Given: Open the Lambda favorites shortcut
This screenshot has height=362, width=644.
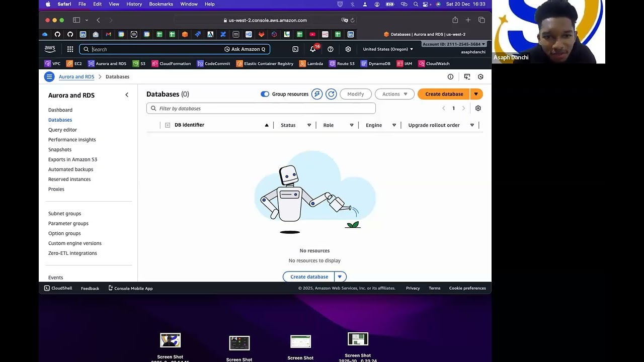Looking at the screenshot, I should click(x=311, y=64).
